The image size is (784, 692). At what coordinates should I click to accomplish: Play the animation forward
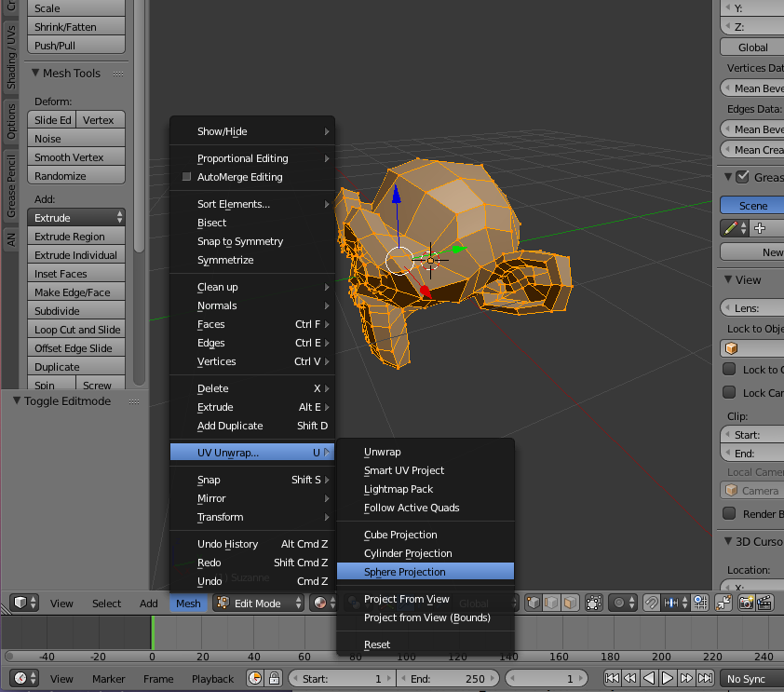click(x=668, y=679)
